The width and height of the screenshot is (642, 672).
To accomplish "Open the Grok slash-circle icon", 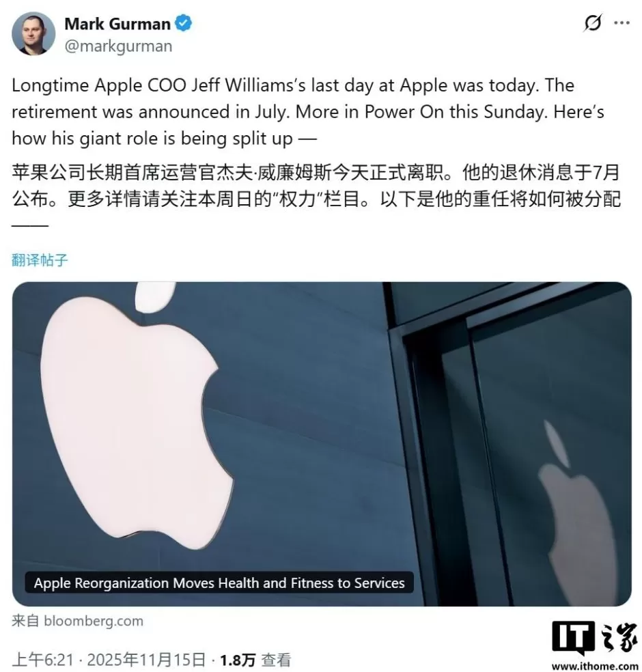I will click(593, 23).
